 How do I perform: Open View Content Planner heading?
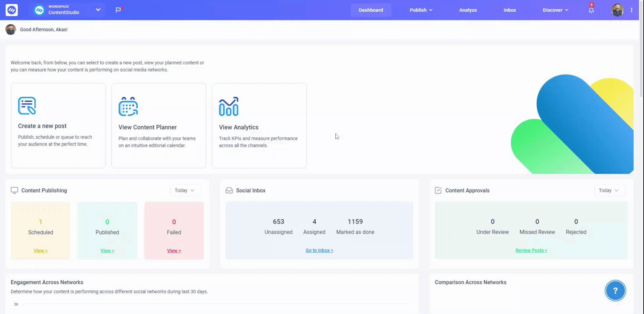148,127
